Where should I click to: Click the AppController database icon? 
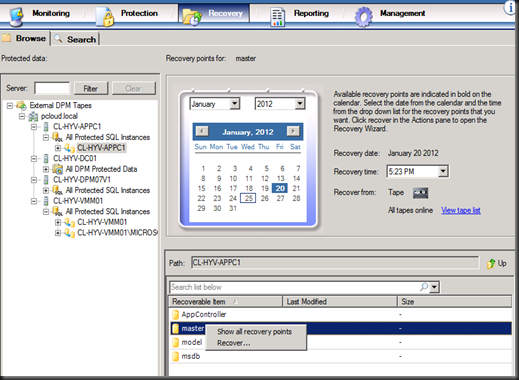[x=175, y=315]
